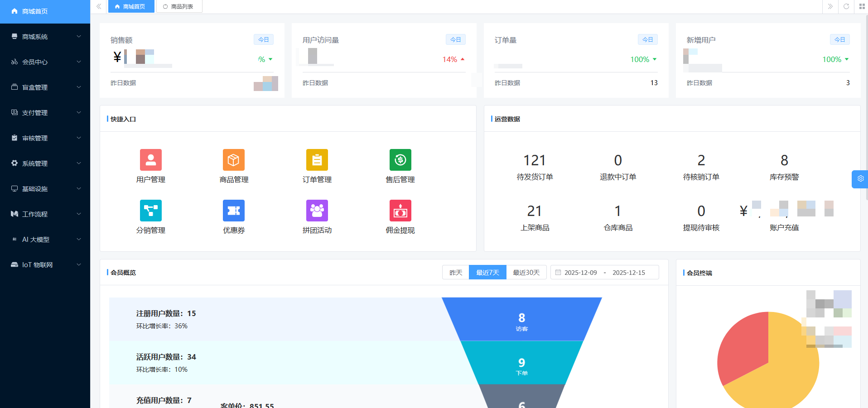Select the 最近7天 time range option
Viewport: 868px width, 408px height.
point(487,273)
